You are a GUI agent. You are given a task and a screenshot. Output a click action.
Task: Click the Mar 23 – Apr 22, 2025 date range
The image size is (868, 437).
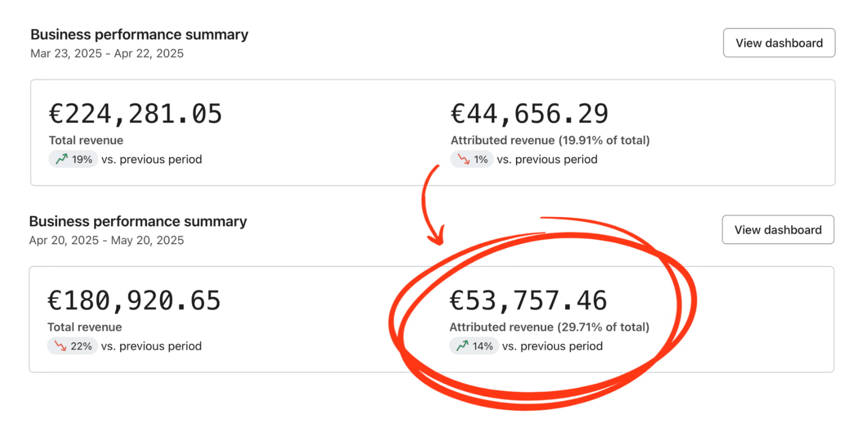pyautogui.click(x=107, y=53)
